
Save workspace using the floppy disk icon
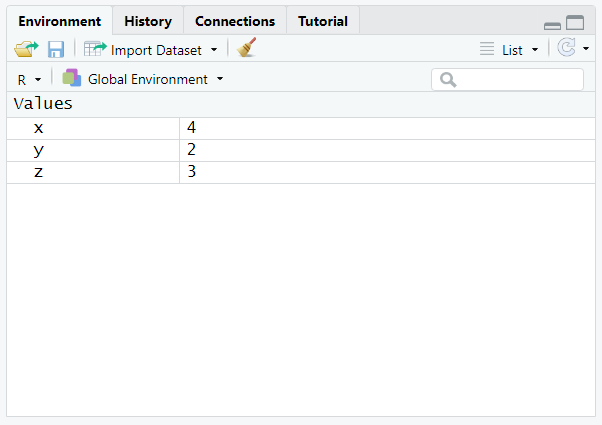(x=56, y=49)
